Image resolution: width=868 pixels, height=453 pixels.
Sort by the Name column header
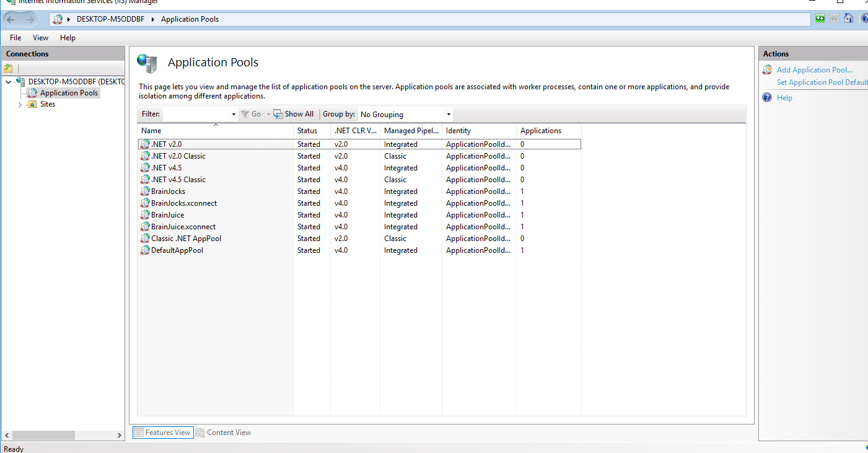pos(215,131)
